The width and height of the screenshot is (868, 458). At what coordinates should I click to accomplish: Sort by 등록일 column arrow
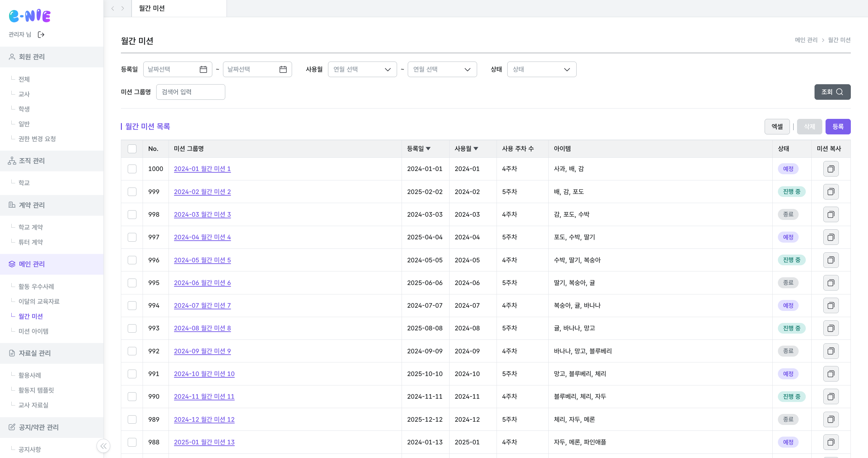[428, 149]
